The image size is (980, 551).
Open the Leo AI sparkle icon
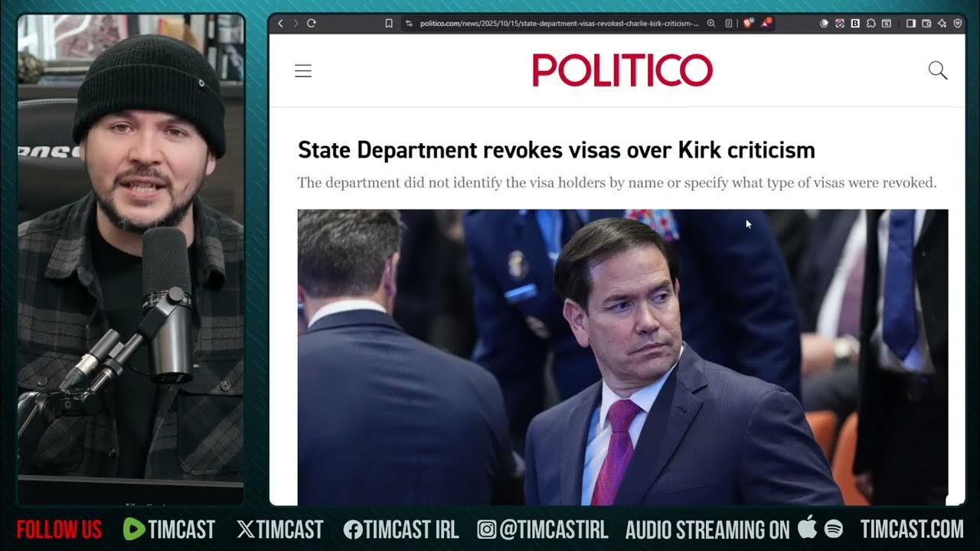pos(942,24)
